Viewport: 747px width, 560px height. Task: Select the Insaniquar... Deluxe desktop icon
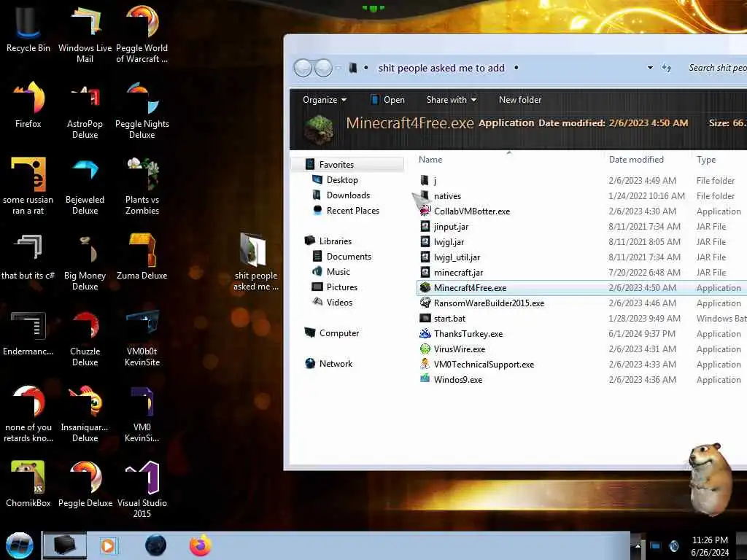(85, 414)
